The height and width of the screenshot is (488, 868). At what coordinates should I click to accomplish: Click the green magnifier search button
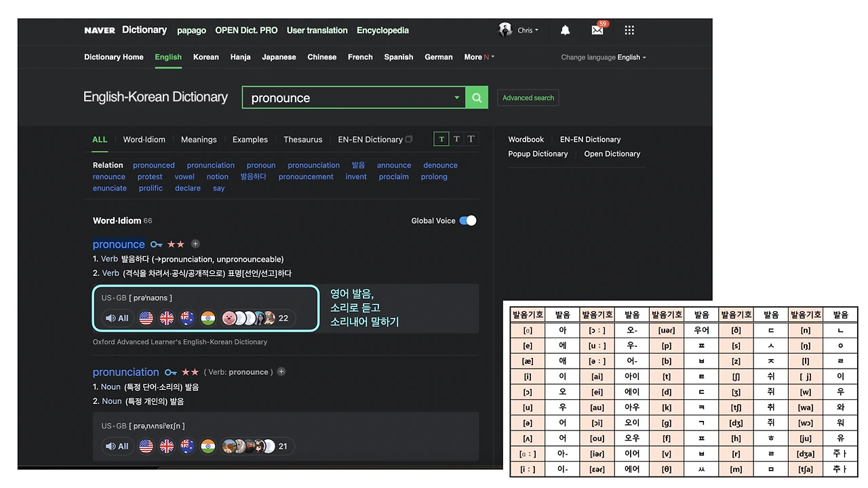[477, 98]
